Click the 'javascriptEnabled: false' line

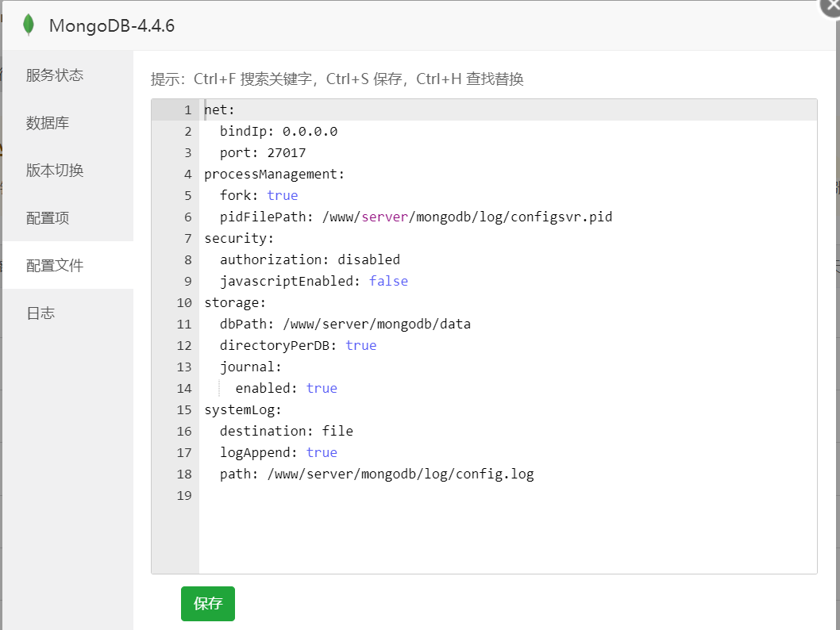(314, 281)
